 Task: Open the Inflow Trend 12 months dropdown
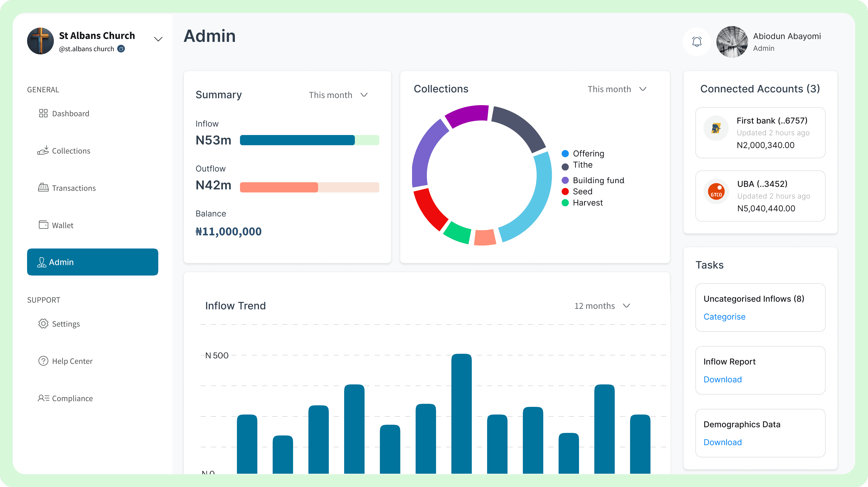pos(602,306)
